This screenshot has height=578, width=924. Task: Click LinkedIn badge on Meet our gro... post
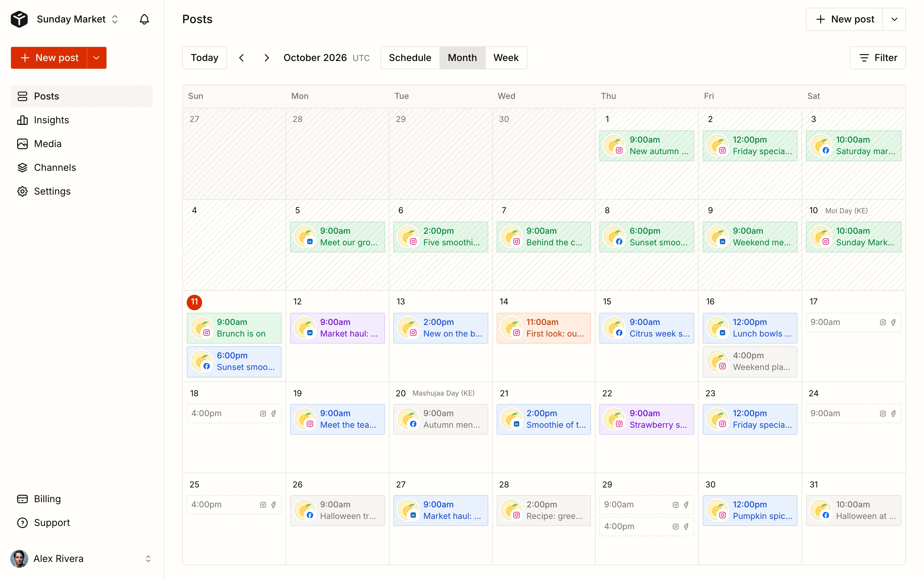point(310,241)
